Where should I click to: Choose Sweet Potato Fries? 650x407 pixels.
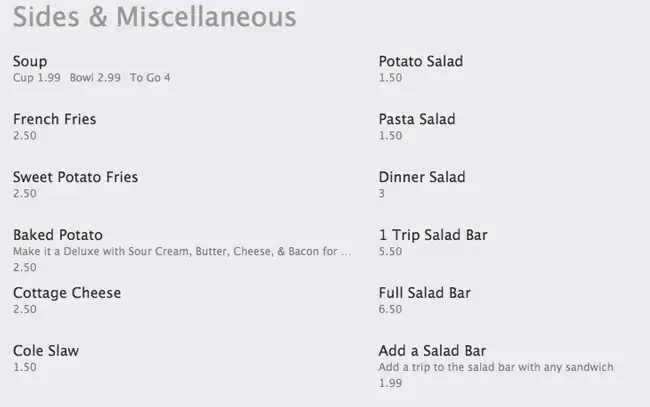(75, 177)
